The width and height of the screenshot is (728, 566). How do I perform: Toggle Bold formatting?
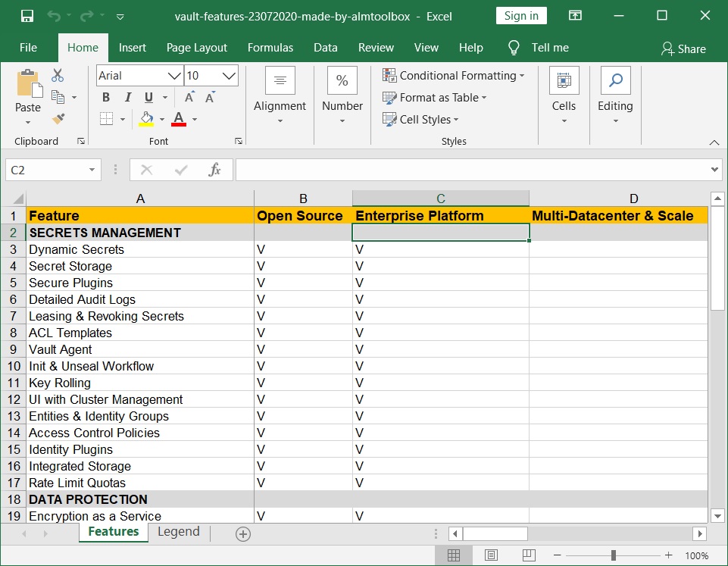click(106, 97)
